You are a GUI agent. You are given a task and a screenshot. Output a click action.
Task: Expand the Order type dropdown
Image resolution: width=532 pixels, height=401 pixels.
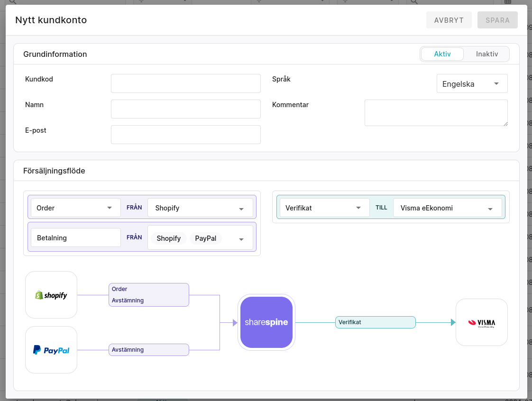point(76,208)
